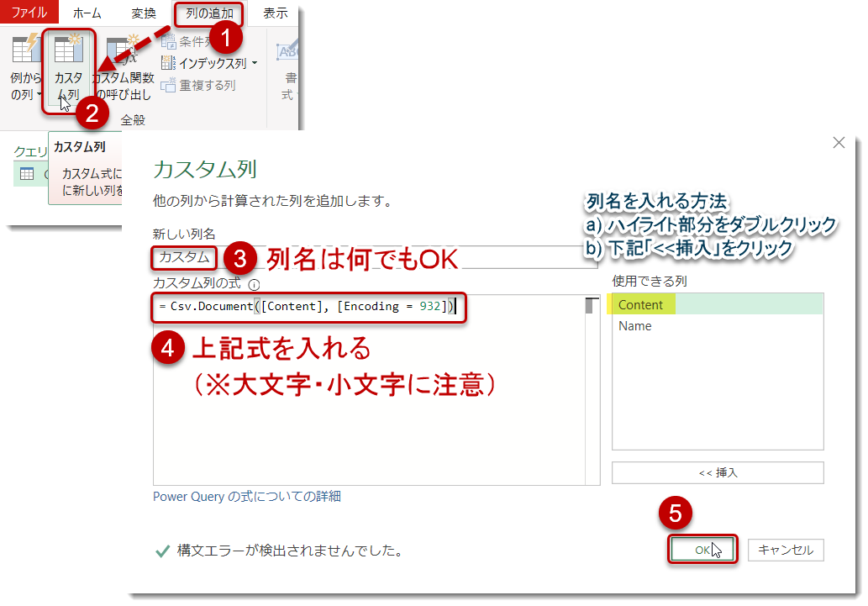Click the 重複する列 command
This screenshot has width=868, height=606.
click(x=198, y=85)
